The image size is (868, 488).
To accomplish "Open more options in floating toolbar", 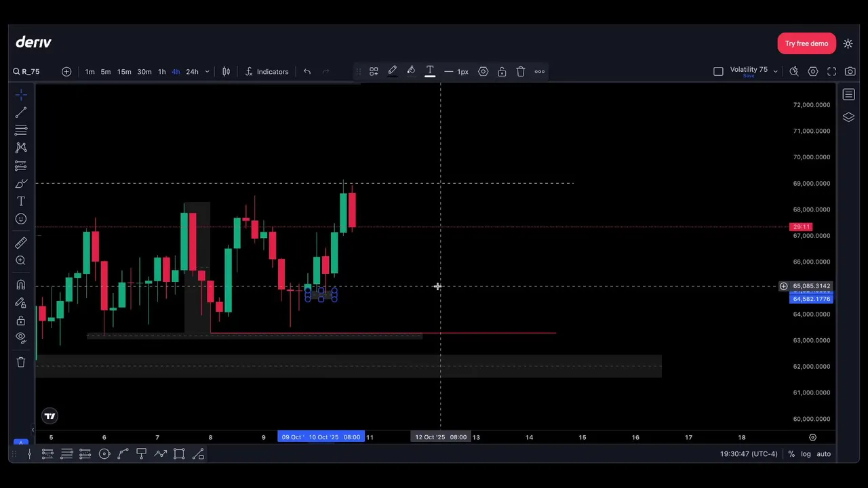I will [x=540, y=72].
